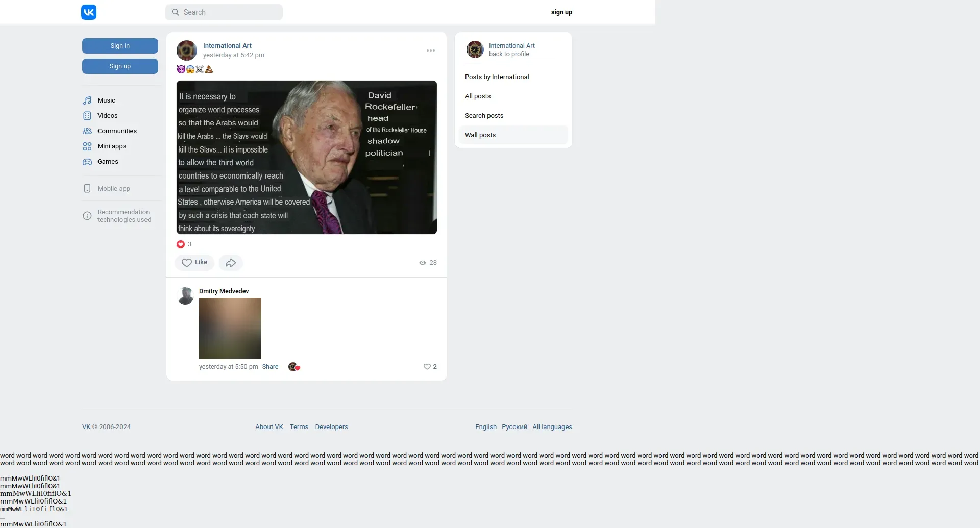
Task: Select the All posts tab
Action: click(x=513, y=96)
